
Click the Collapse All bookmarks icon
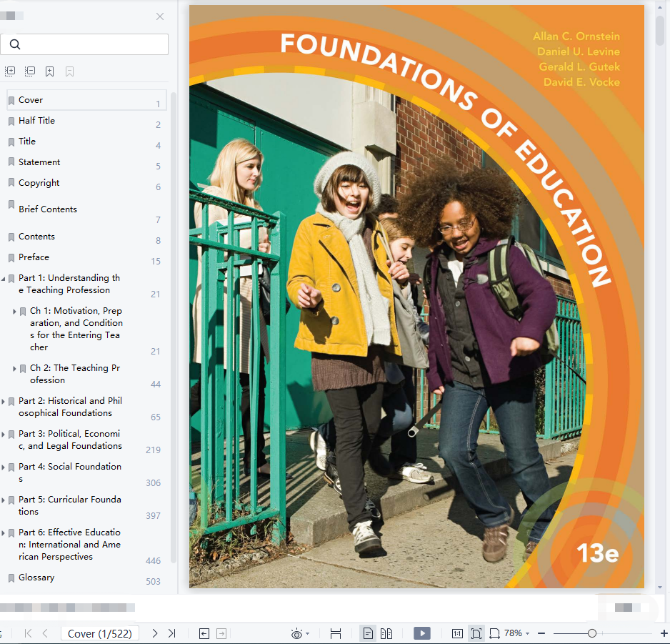pyautogui.click(x=30, y=71)
